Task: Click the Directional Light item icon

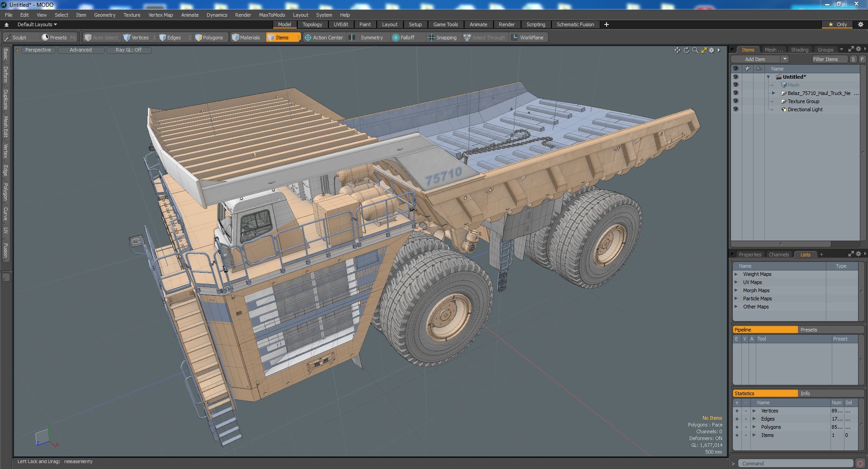Action: coord(784,109)
